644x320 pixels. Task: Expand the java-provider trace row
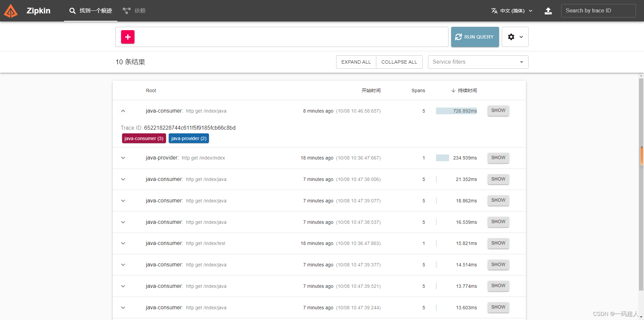(123, 158)
